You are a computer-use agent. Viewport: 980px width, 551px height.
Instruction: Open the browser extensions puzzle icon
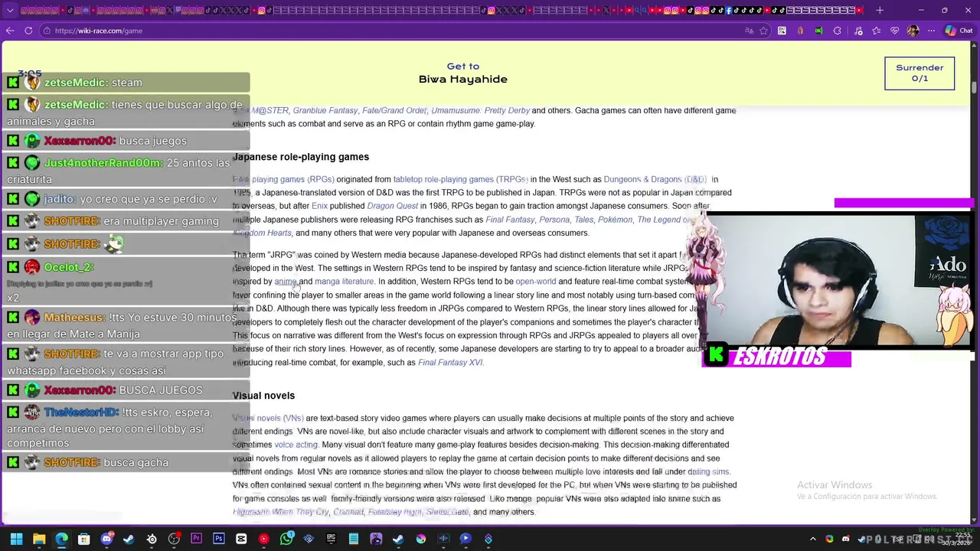(x=837, y=31)
